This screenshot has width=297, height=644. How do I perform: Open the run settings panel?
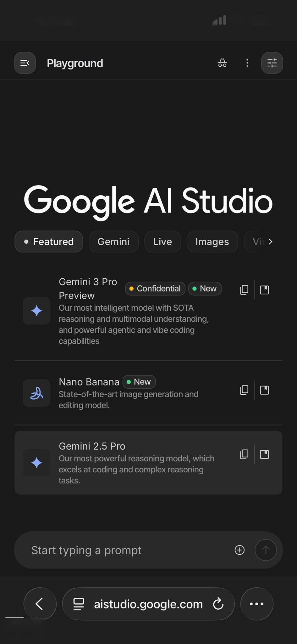[272, 63]
